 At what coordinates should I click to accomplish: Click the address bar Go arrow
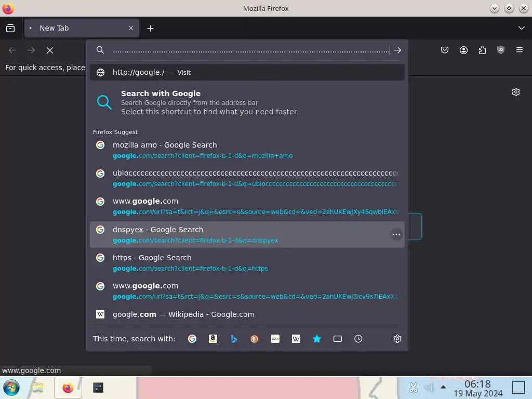397,50
